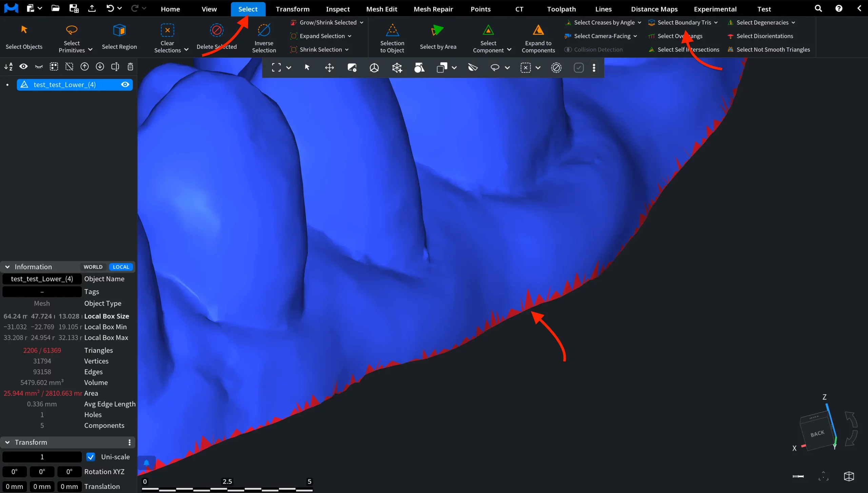The image size is (868, 493).
Task: Open the Select by Area tool
Action: pos(437,37)
